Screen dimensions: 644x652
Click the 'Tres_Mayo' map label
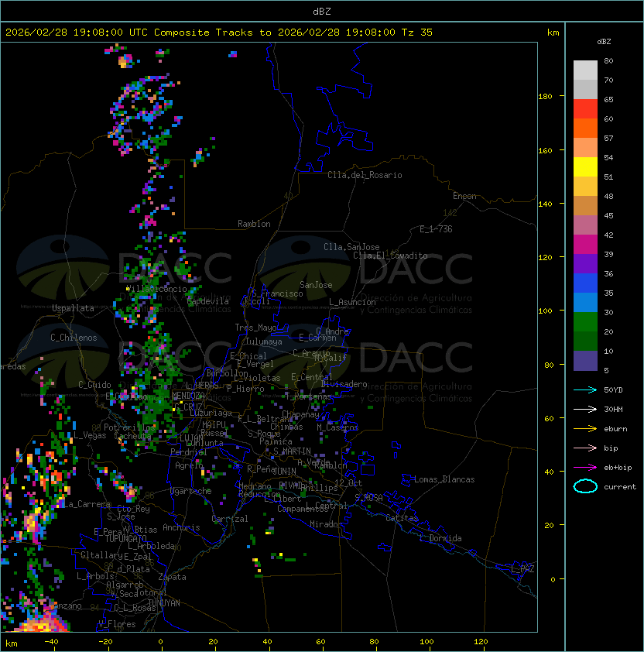tap(255, 328)
